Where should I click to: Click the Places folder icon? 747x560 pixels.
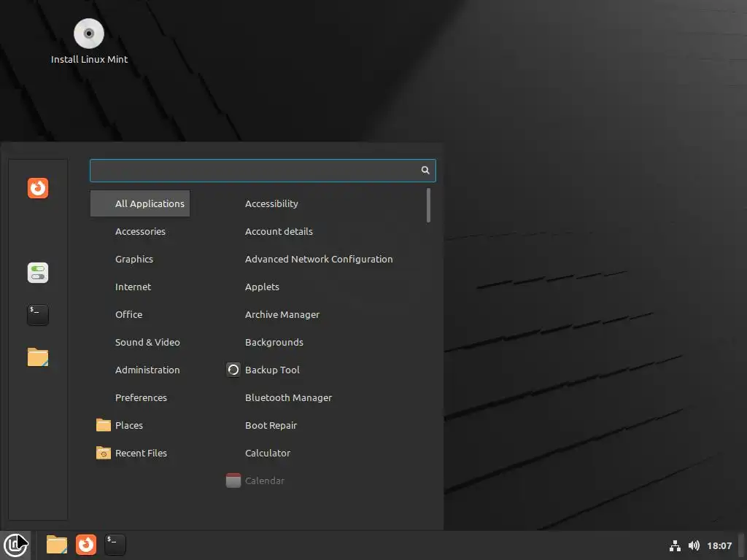104,425
